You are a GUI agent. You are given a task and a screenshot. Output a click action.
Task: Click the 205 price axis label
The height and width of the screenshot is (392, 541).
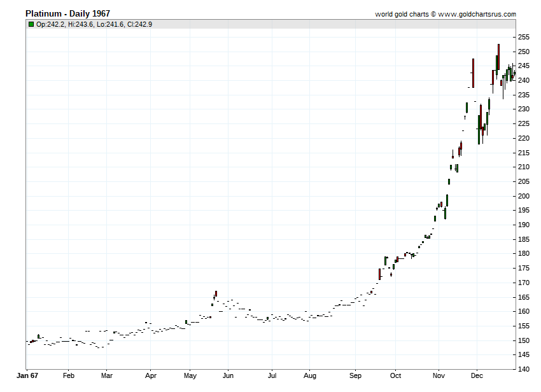523,181
